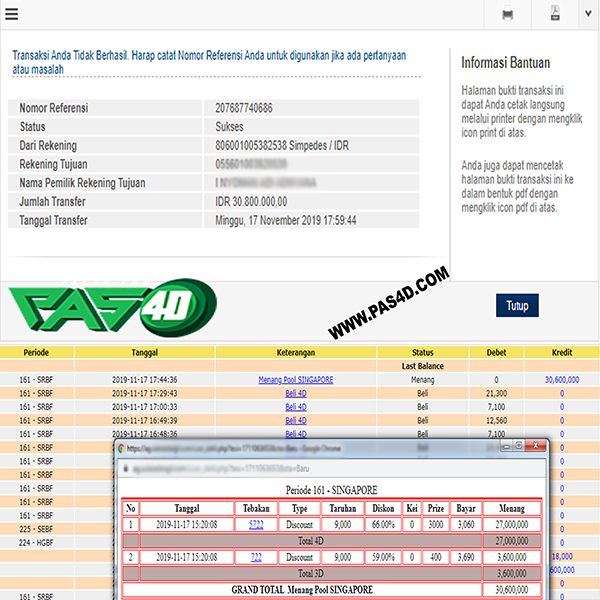Click the Periode column header

(x=36, y=352)
